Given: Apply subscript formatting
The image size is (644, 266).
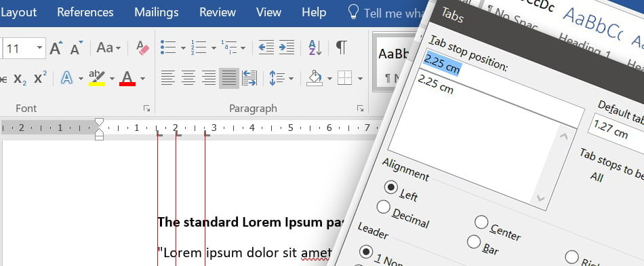Looking at the screenshot, I should coord(20,78).
